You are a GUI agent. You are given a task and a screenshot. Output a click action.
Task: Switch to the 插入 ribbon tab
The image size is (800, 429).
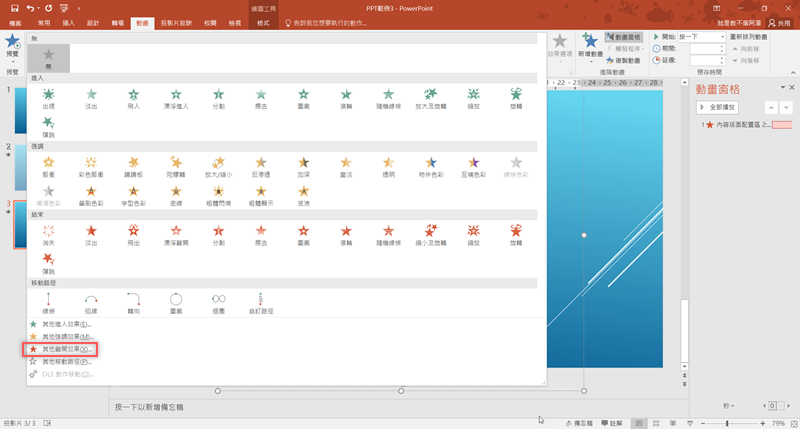68,22
